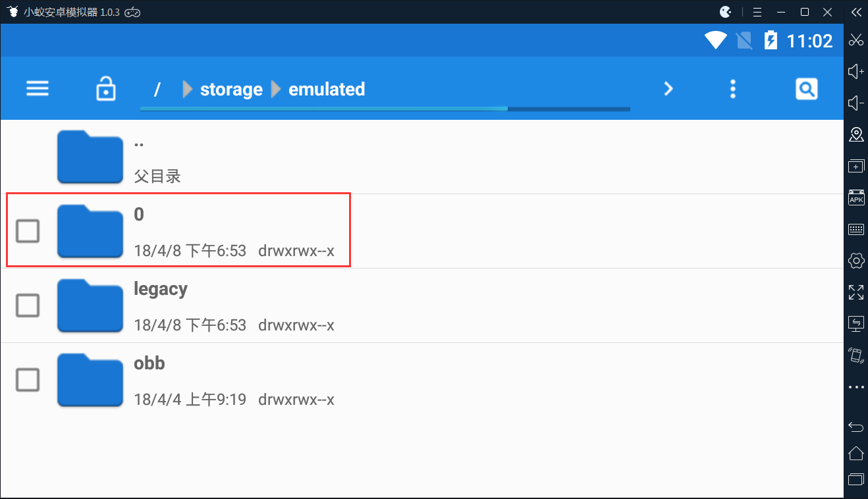The image size is (868, 499).
Task: Tap the root lock icon
Action: pyautogui.click(x=105, y=89)
